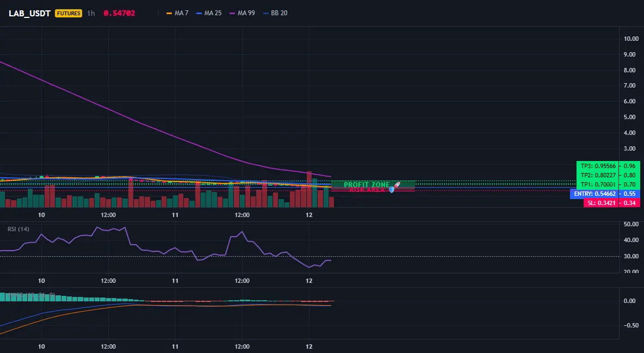644x353 pixels.
Task: Click the TP2: 0.80227 price label
Action: coord(598,175)
